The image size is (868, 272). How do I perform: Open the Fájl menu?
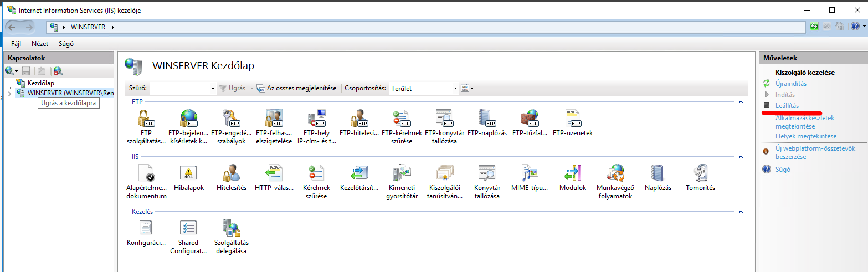17,44
